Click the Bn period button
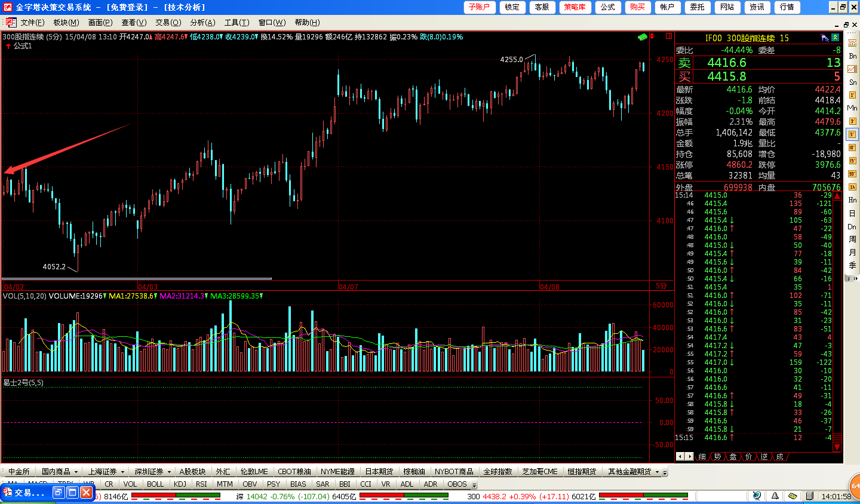The width and height of the screenshot is (860, 504). (852, 56)
